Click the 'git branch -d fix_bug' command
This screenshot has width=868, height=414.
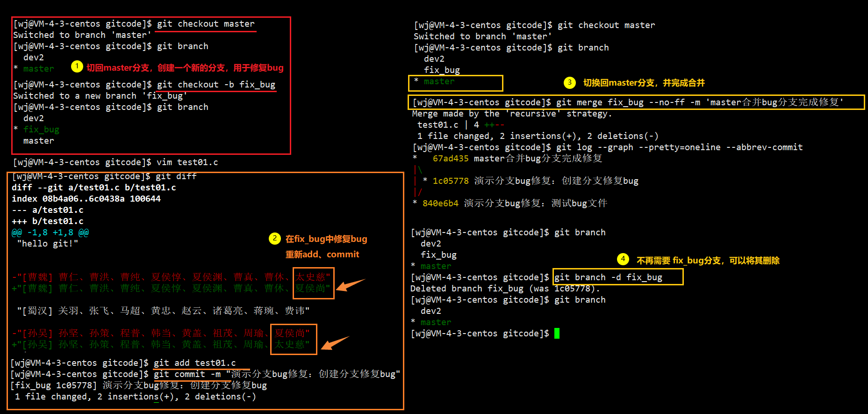click(608, 277)
